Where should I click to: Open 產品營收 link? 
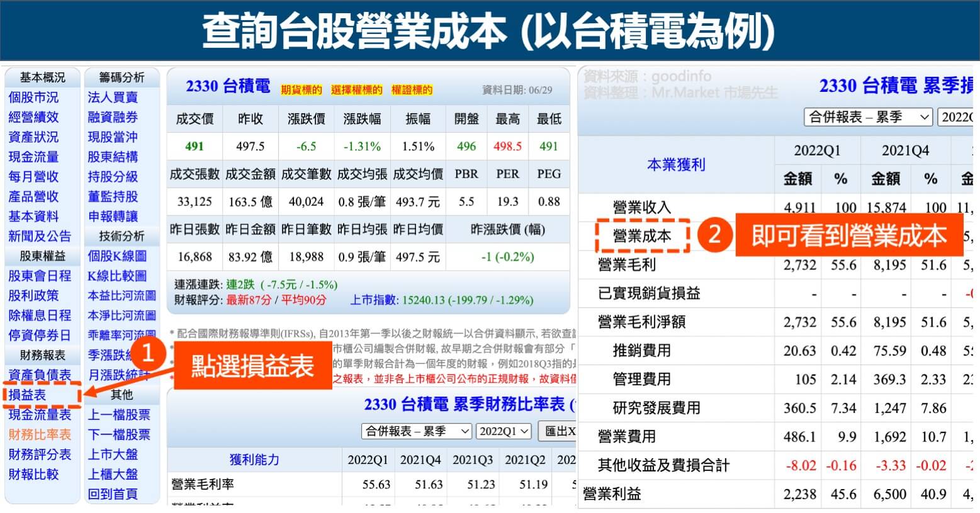click(x=33, y=196)
